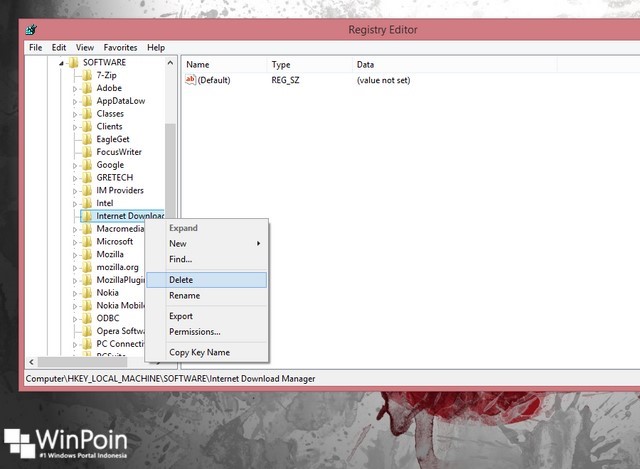Viewport: 640px width, 469px height.
Task: Open the Favorites menu
Action: [120, 48]
